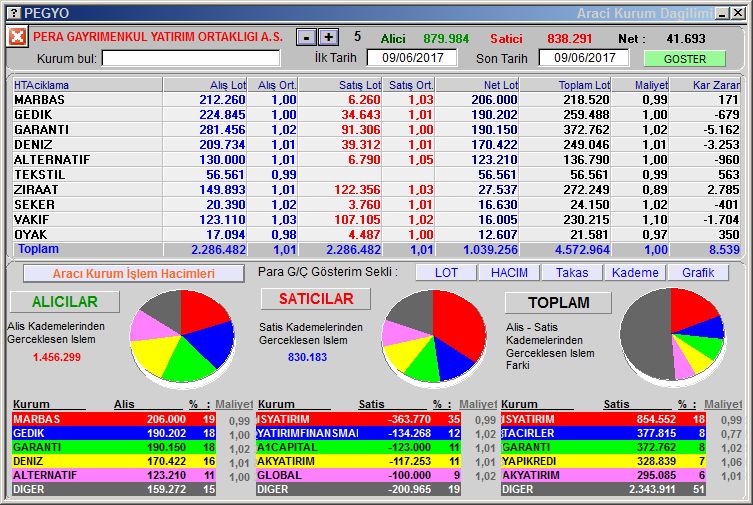Sort by the Kar Zarar column header
This screenshot has height=505, width=753.
[x=704, y=85]
